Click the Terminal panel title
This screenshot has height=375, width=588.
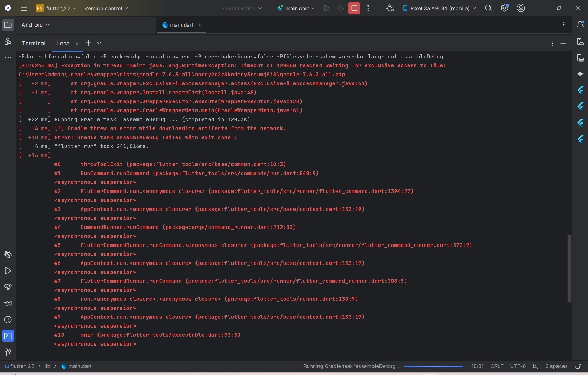point(33,43)
